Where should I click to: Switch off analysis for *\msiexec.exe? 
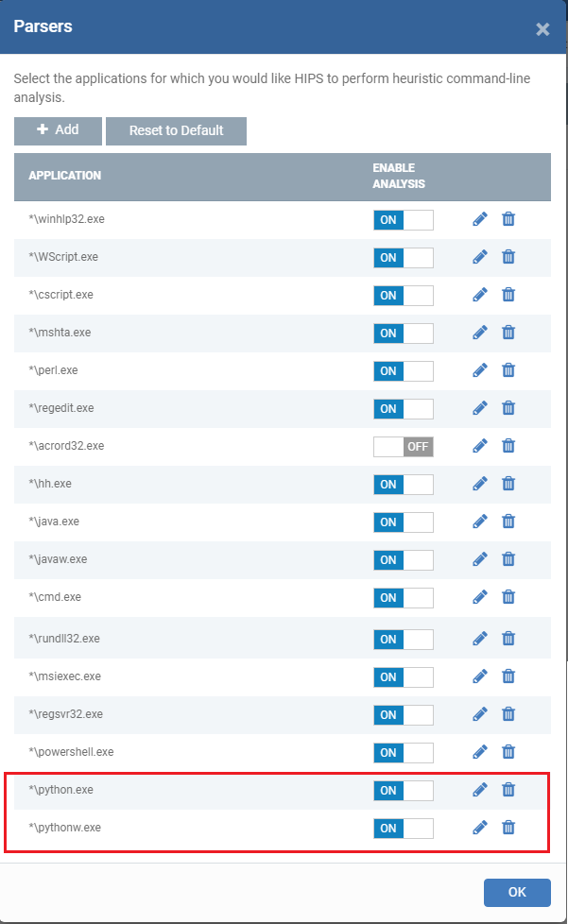pyautogui.click(x=404, y=677)
